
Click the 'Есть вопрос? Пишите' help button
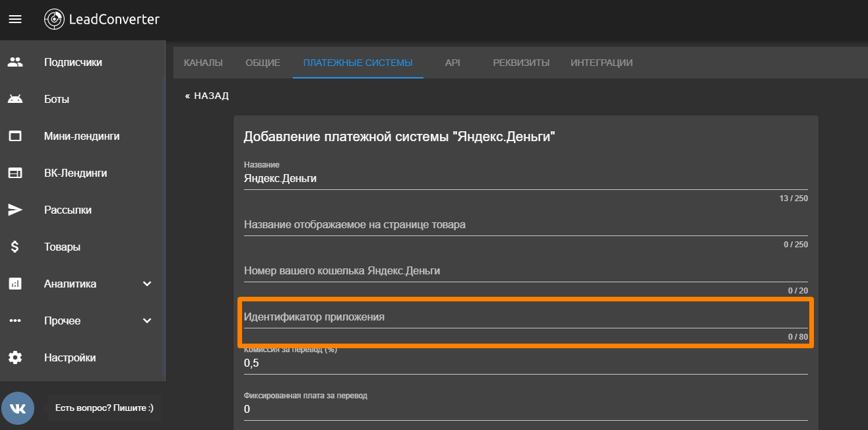[x=104, y=408]
